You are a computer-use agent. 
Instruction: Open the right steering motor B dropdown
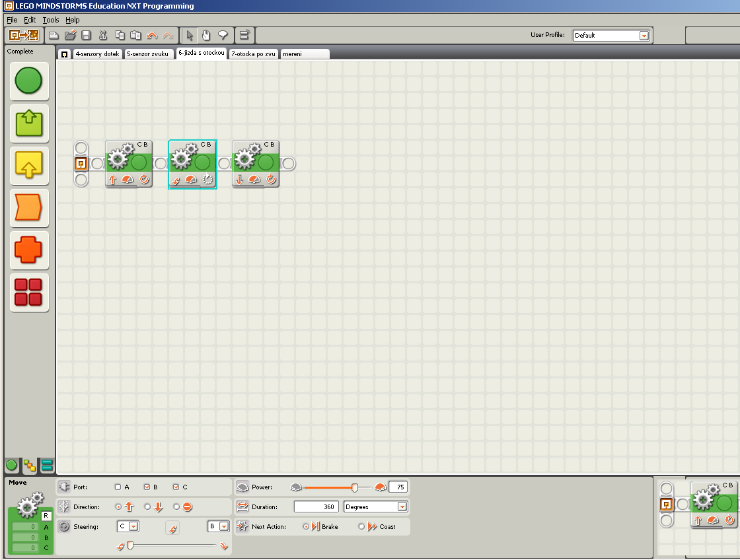224,526
